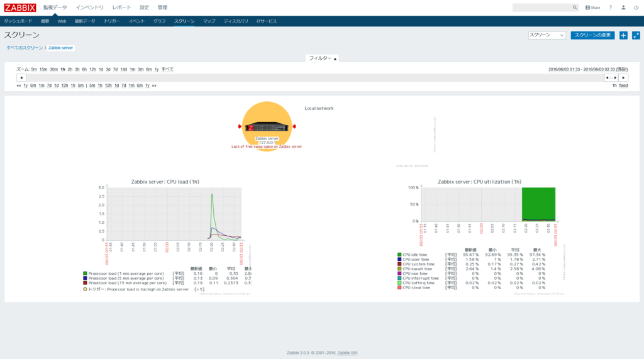This screenshot has height=359, width=644.
Task: Open the user profile icon
Action: click(623, 8)
